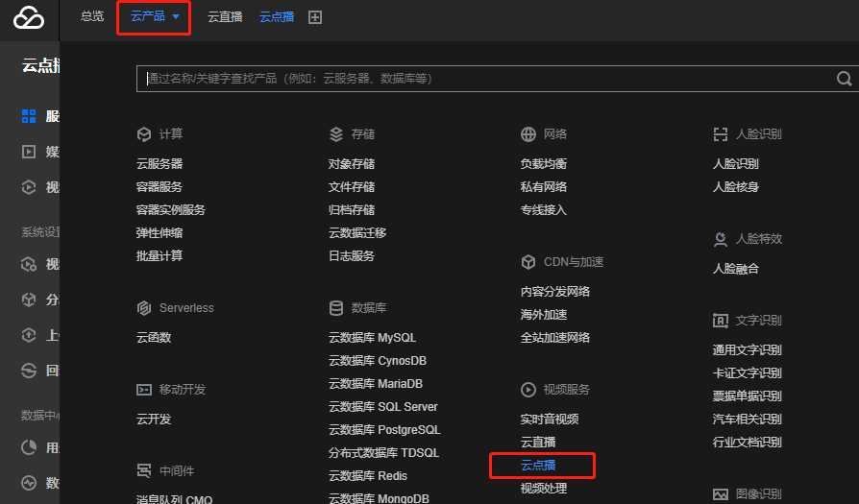
Task: Click the sidebar data pulse icon
Action: pyautogui.click(x=29, y=483)
